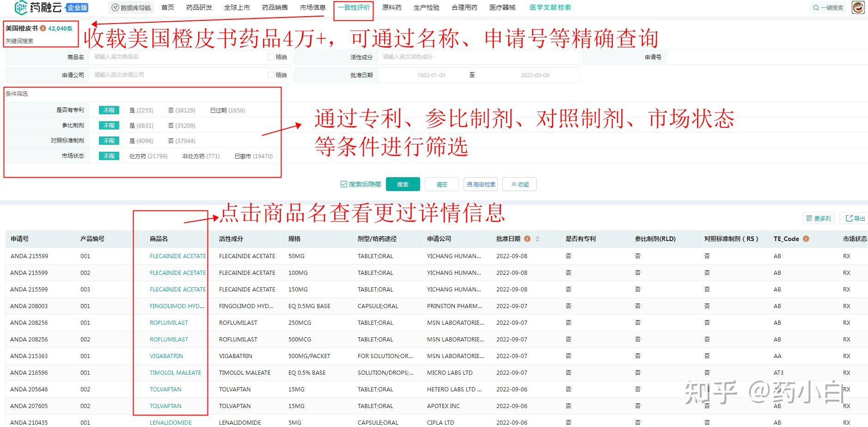Click the info icon beside 42,040条
This screenshot has width=868, height=427.
[43, 28]
